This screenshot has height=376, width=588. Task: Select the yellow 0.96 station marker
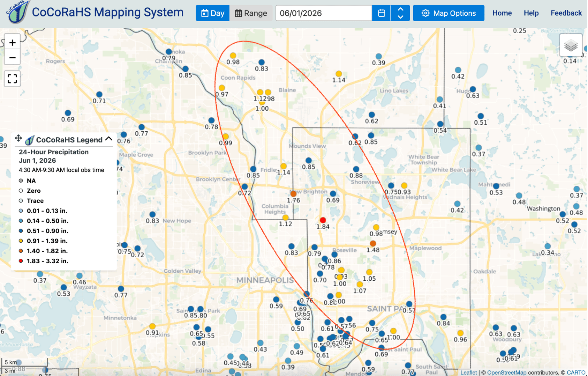[x=460, y=333]
